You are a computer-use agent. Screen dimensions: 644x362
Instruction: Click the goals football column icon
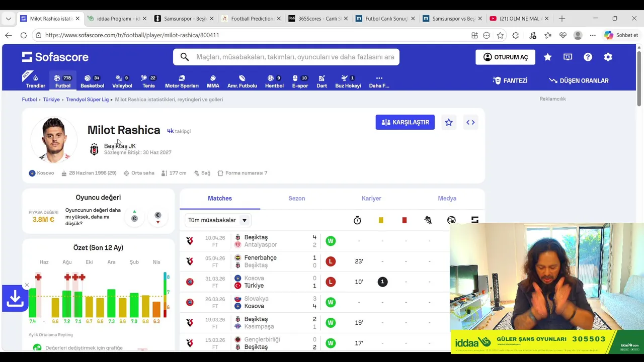point(451,220)
